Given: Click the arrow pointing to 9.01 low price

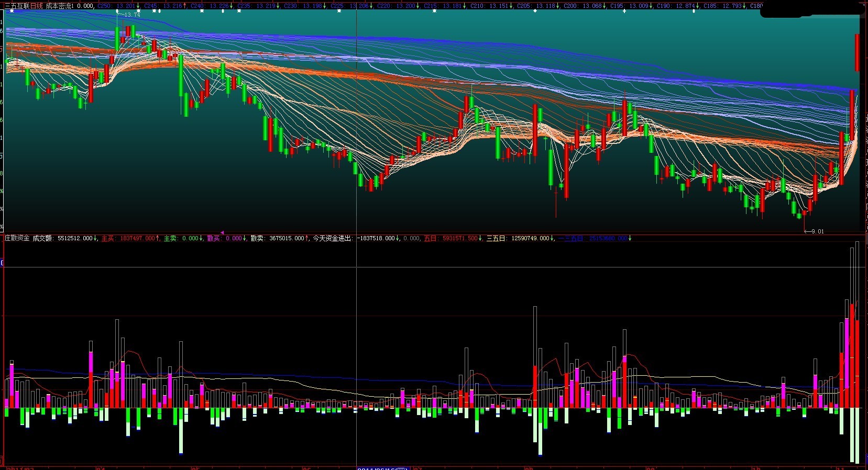Looking at the screenshot, I should [807, 231].
